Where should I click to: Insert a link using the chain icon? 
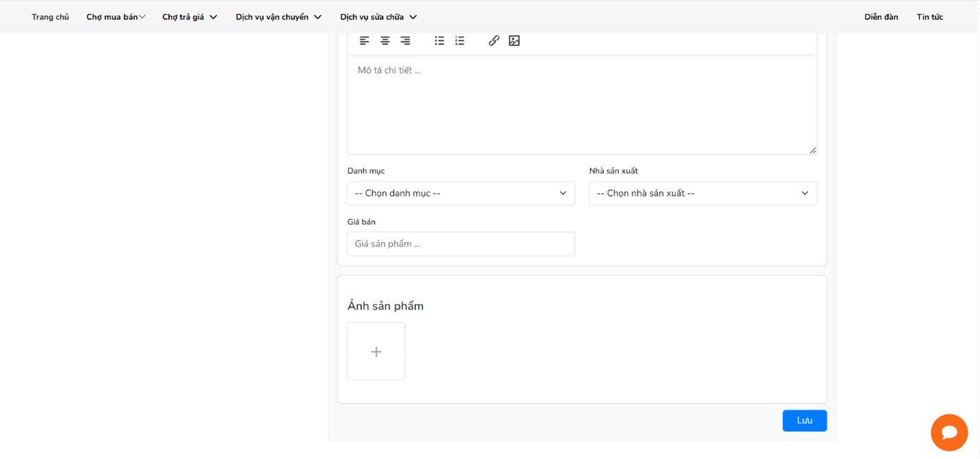494,41
